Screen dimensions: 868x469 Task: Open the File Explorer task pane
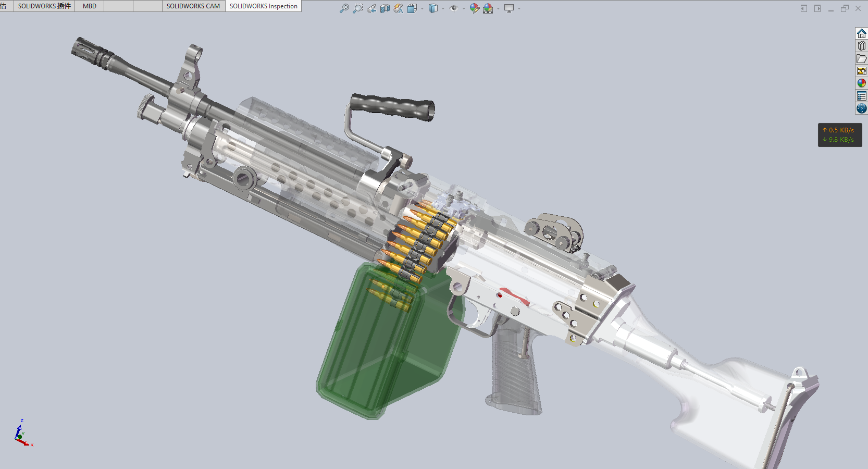[861, 58]
